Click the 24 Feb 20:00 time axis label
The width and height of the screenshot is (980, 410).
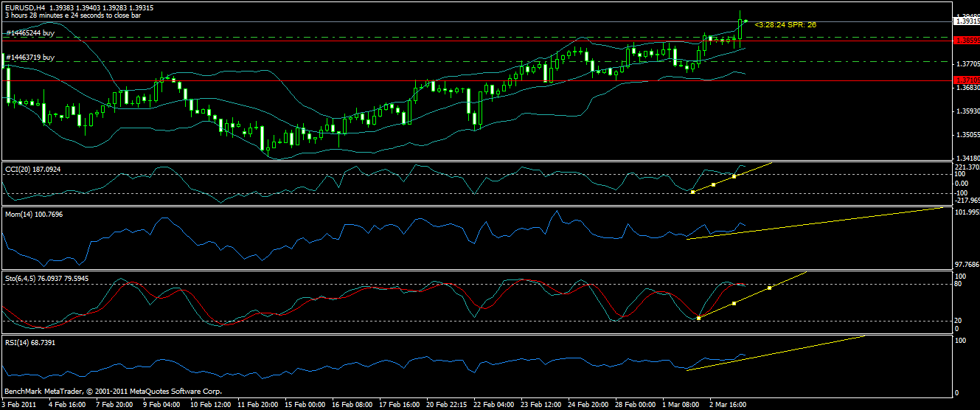(588, 404)
